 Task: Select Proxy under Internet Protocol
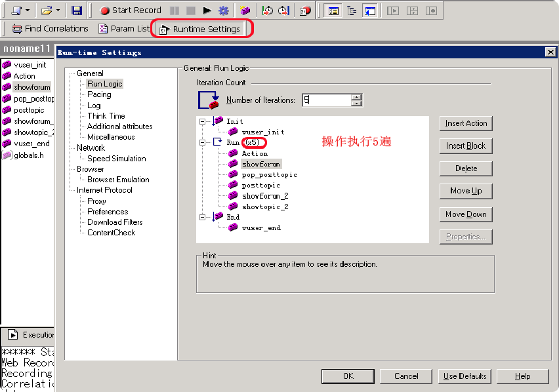coord(96,201)
